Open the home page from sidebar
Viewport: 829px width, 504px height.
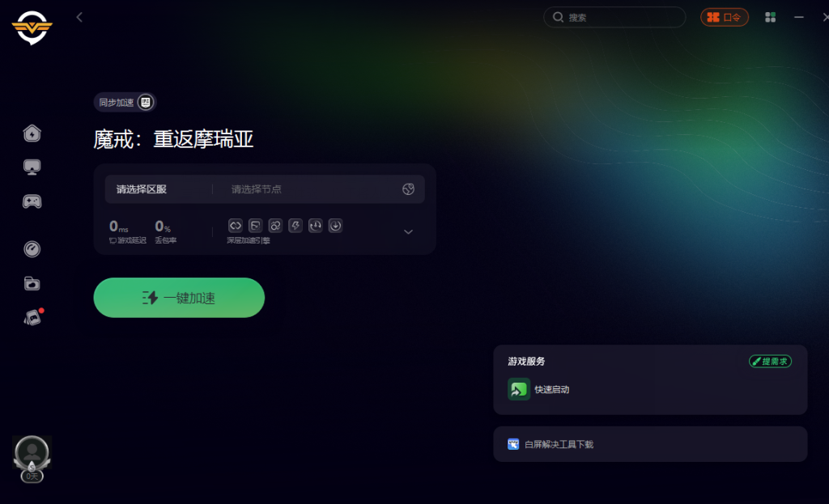(x=32, y=133)
